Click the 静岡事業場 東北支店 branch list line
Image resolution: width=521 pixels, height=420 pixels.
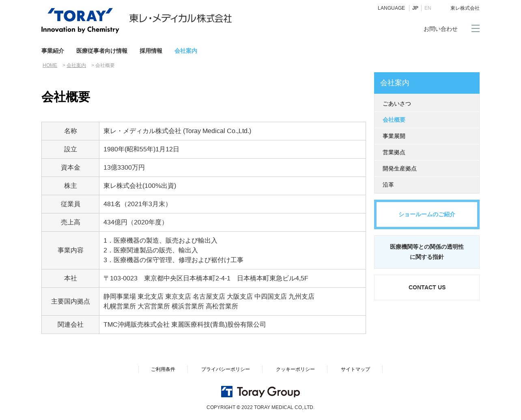pos(209,297)
